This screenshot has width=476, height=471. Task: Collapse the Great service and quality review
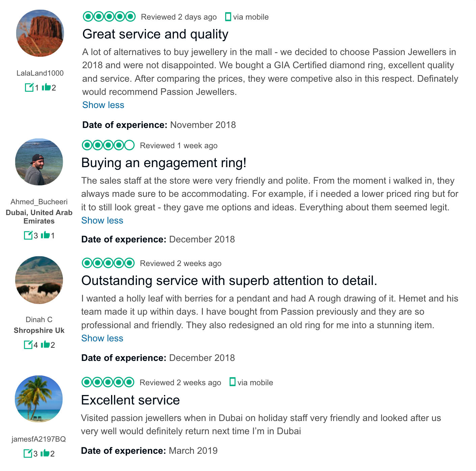pos(103,105)
